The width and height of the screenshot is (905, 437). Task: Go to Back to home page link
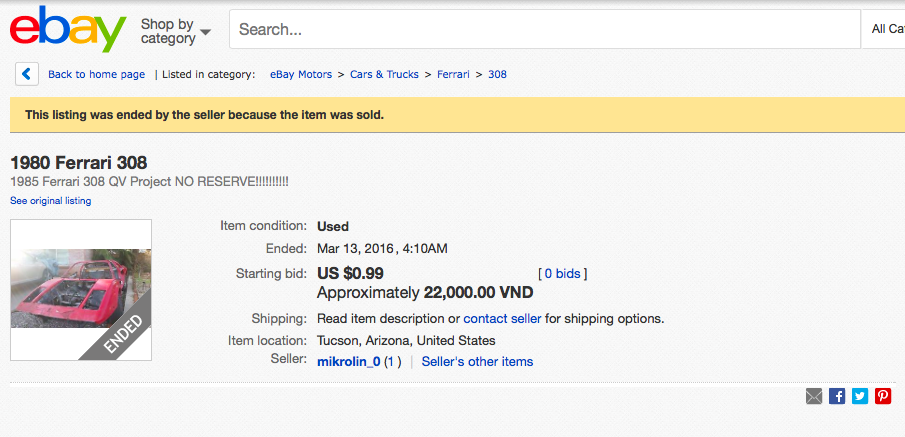[96, 74]
